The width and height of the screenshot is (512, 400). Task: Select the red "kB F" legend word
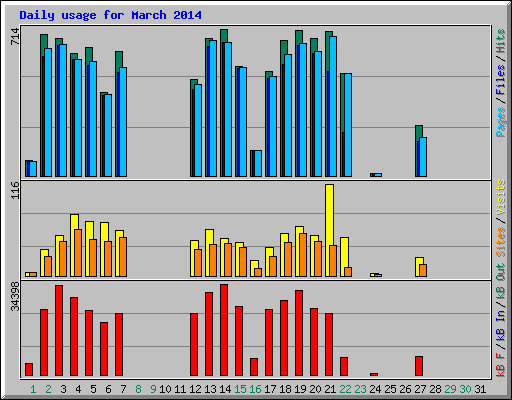(x=501, y=365)
